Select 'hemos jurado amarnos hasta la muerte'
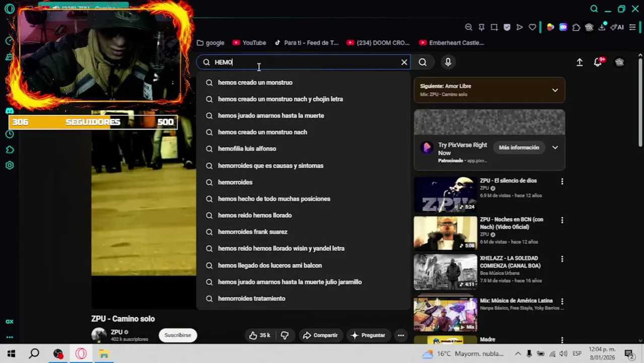 (303, 115)
